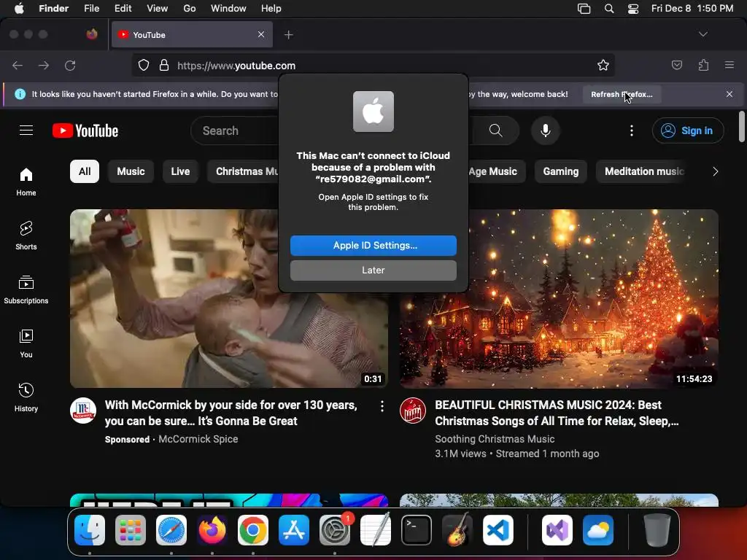The image size is (747, 560).
Task: Open History in the sidebar
Action: point(26,397)
